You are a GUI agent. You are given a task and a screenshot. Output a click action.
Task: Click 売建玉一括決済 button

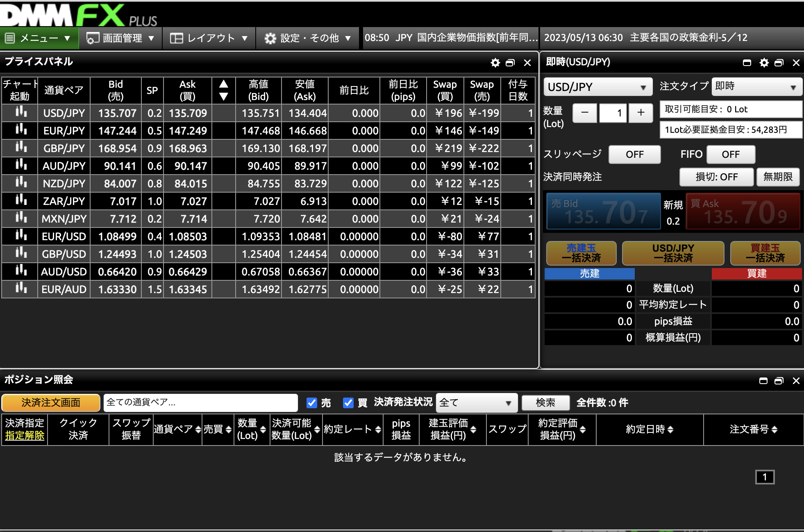(581, 253)
